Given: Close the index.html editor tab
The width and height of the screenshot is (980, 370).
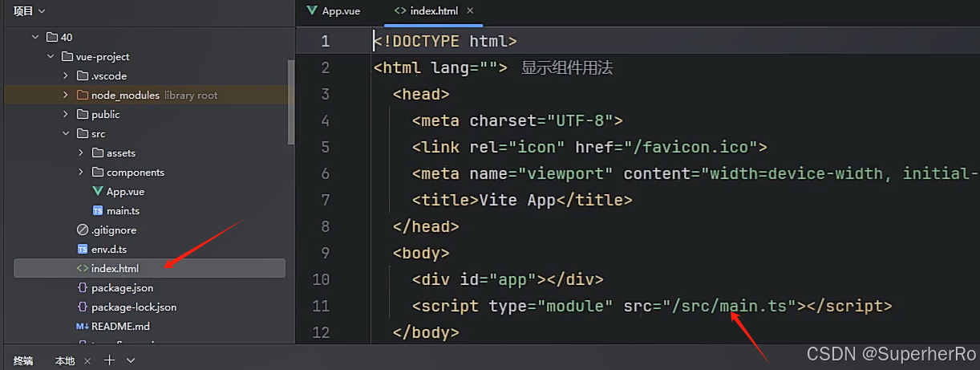Looking at the screenshot, I should coord(470,10).
